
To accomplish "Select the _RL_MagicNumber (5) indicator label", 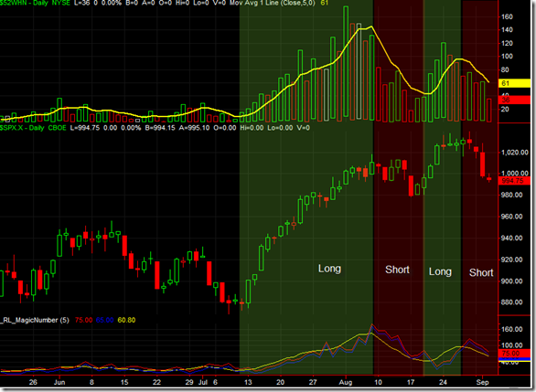I will pos(35,320).
